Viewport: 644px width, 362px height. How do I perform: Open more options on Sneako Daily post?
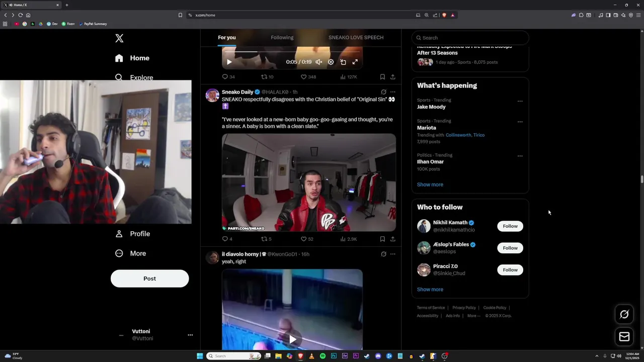(393, 92)
